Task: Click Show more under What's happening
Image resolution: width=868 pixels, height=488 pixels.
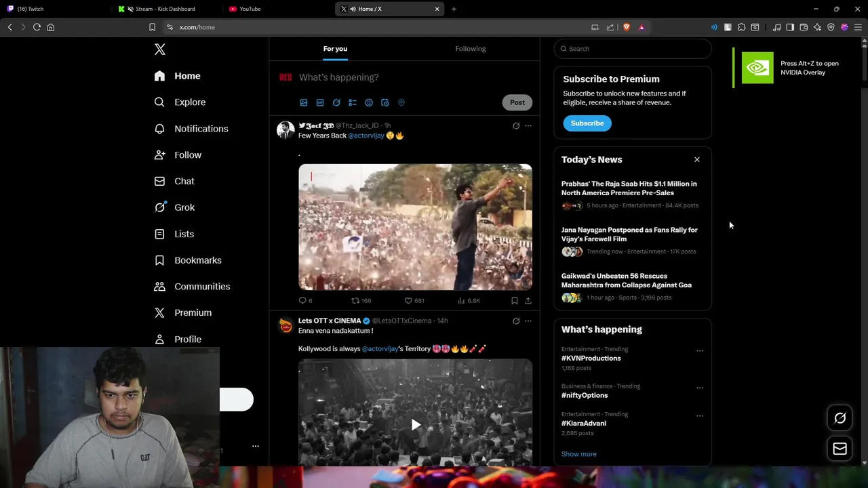Action: pos(579,454)
